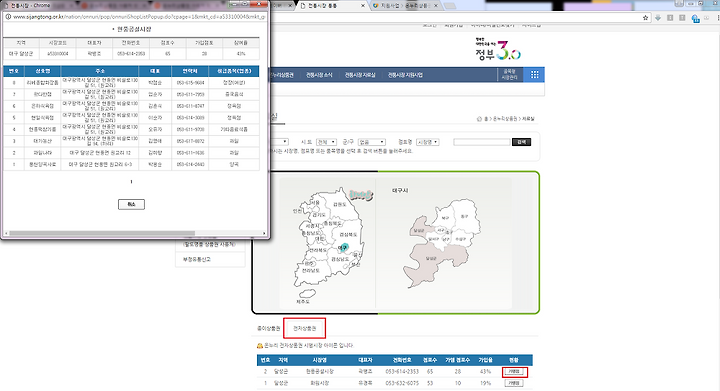Click the search keyword input field
Image resolution: width=720 pixels, height=391 pixels.
click(x=482, y=142)
